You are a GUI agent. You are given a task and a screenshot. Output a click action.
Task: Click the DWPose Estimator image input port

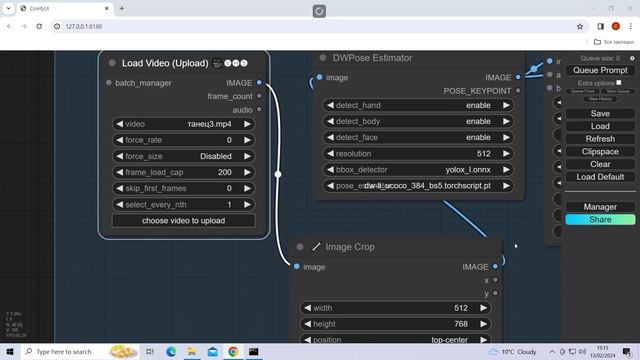point(319,77)
